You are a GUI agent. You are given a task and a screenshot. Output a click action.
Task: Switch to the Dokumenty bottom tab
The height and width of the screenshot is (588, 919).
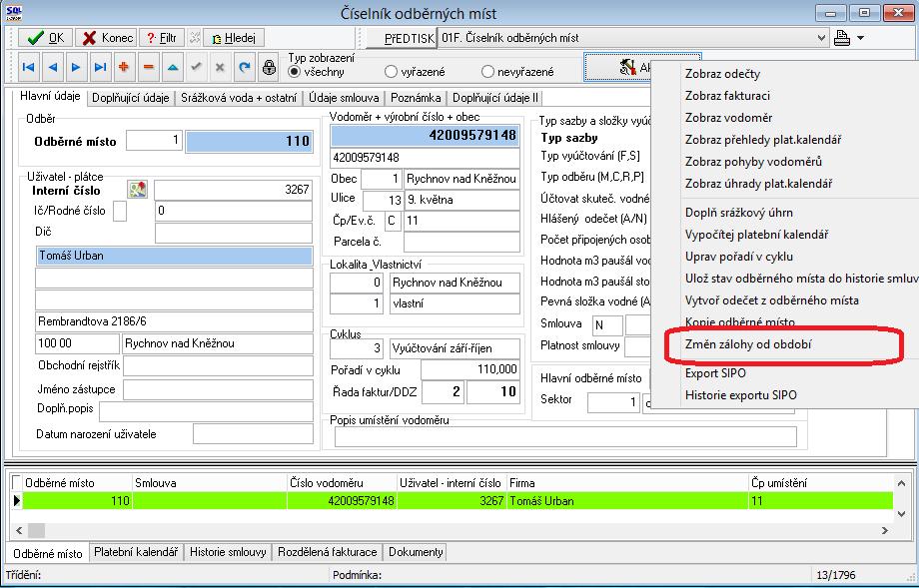(416, 552)
